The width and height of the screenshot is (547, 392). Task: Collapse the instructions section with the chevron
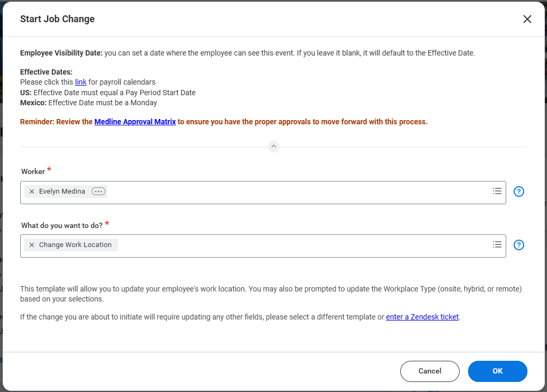point(274,147)
